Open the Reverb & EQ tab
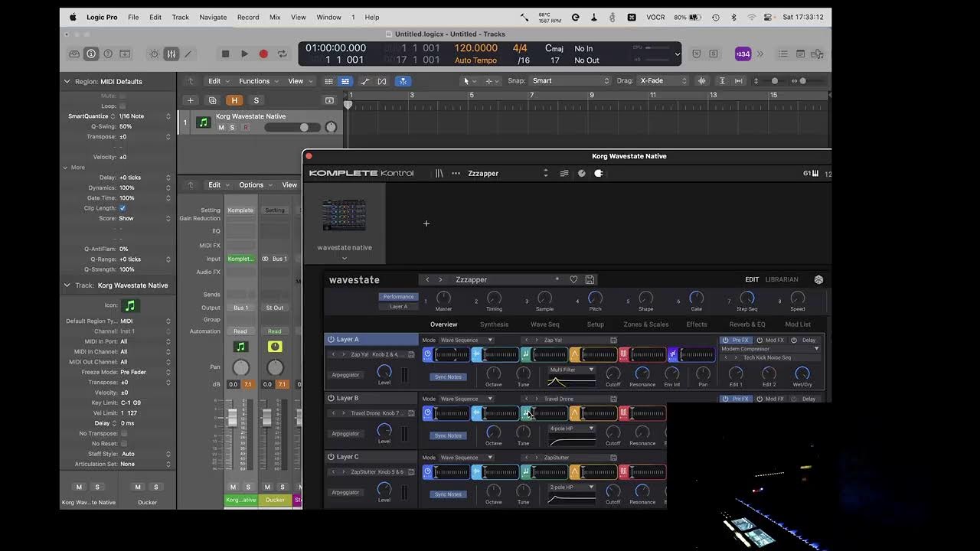This screenshot has width=980, height=551. (747, 324)
